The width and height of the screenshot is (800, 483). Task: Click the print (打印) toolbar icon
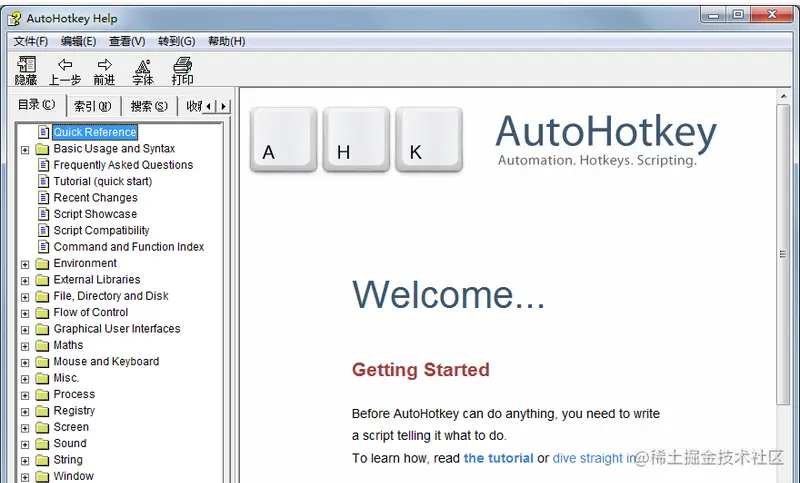coord(182,65)
